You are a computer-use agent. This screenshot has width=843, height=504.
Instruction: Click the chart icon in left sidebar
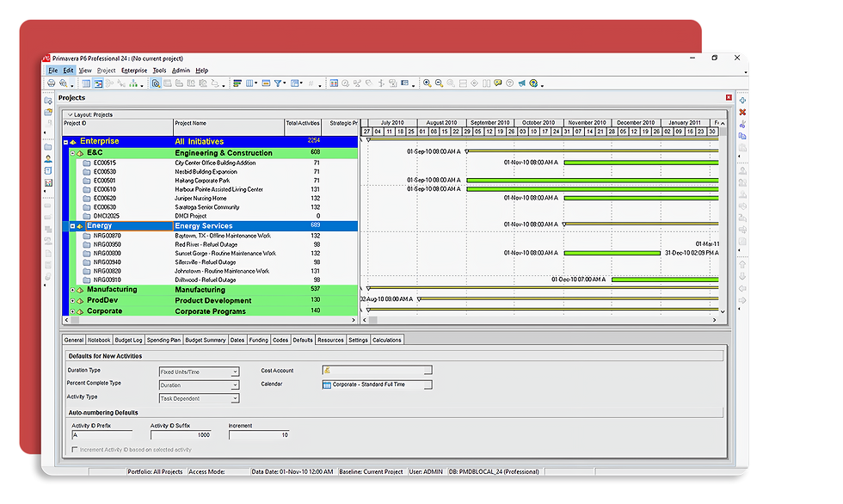(x=48, y=182)
